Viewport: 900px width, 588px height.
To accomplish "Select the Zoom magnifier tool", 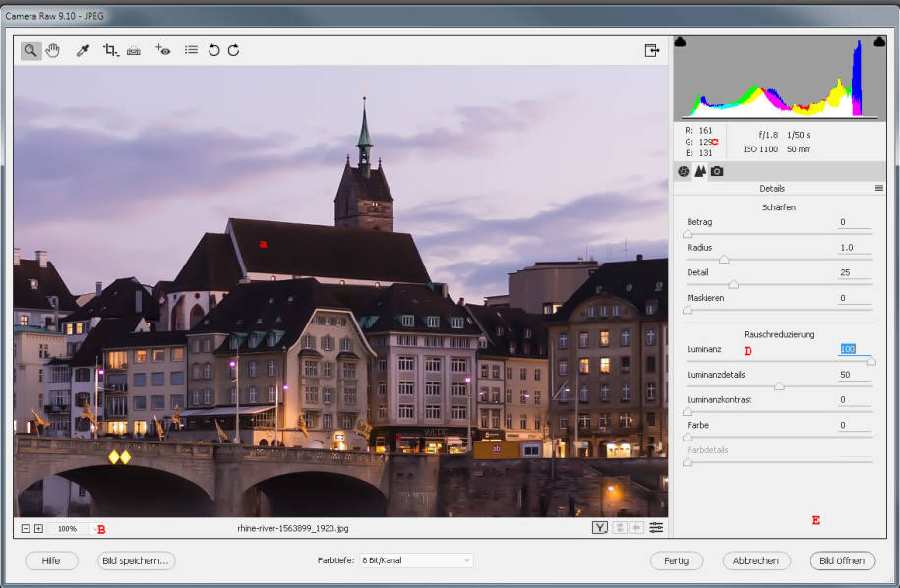I will point(31,50).
